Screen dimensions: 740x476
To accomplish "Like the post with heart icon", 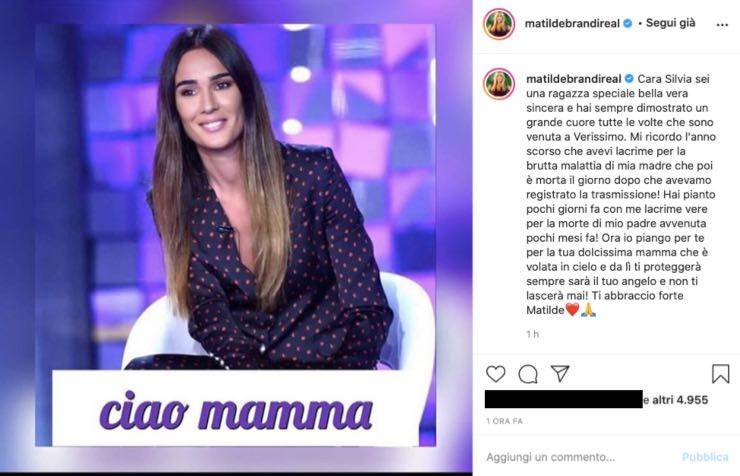I will click(496, 374).
